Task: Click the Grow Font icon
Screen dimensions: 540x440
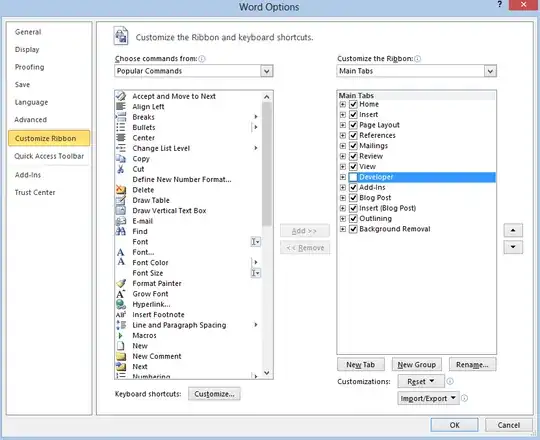Action: pyautogui.click(x=121, y=294)
